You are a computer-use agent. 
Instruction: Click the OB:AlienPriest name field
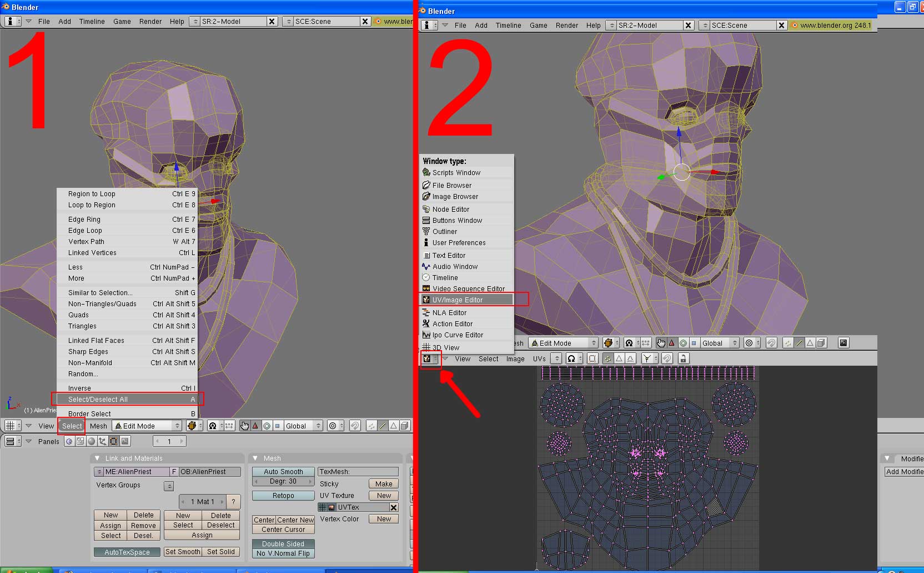click(209, 472)
